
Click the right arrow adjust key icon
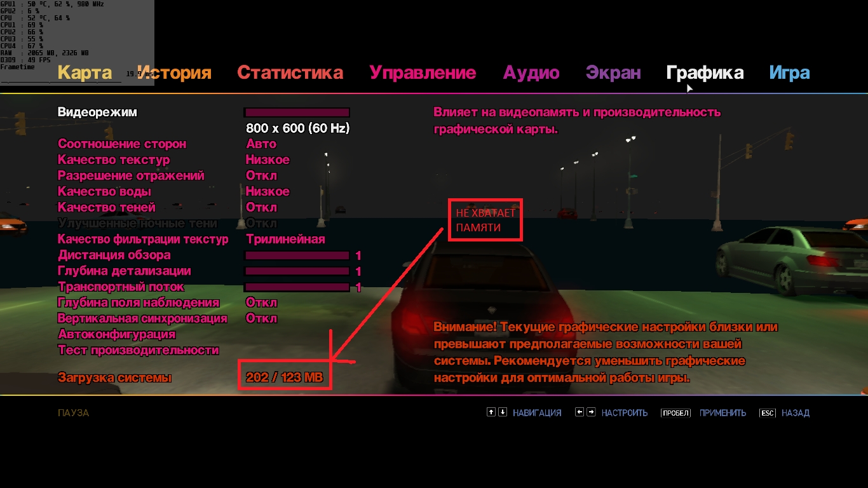coord(591,412)
